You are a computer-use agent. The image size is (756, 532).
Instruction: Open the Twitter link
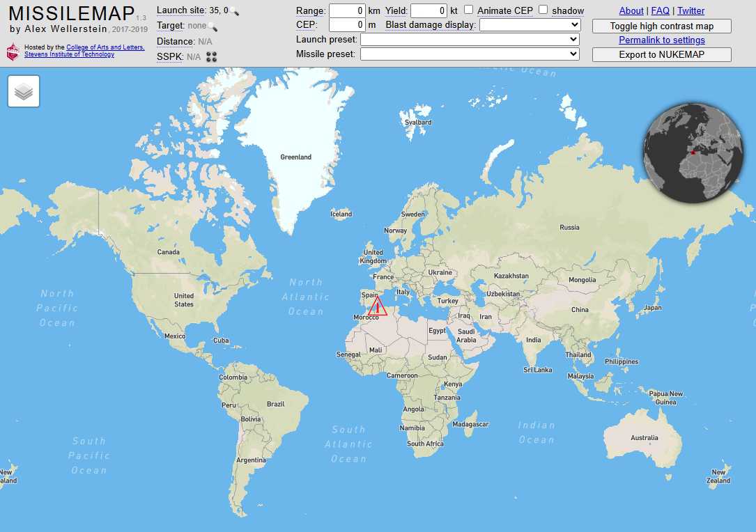point(691,10)
